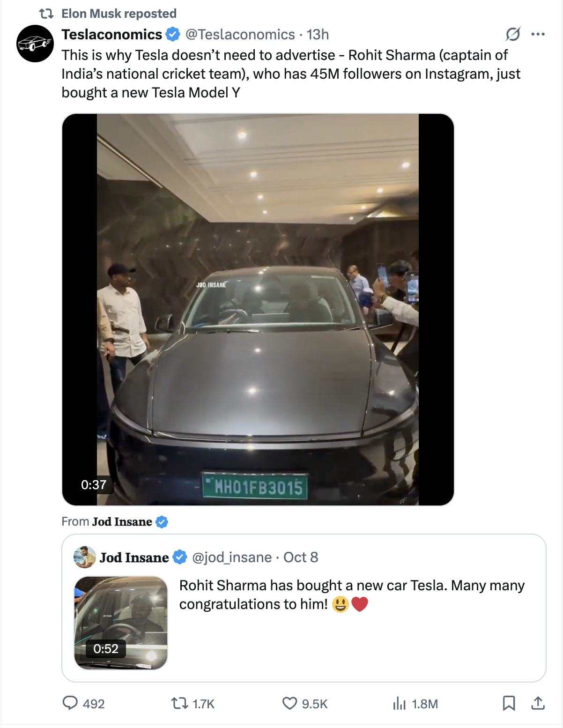This screenshot has width=563, height=728.
Task: Open the quoted Jod Insane tweet text
Action: [351, 595]
